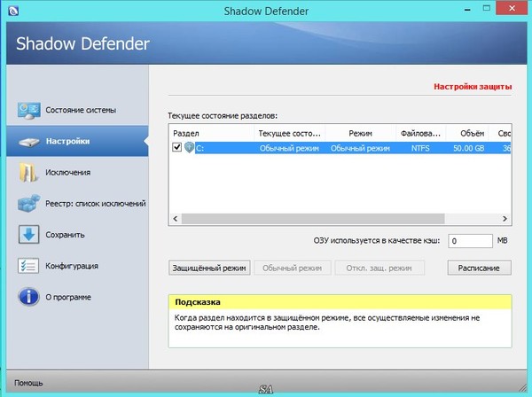Click the Помощь link at bottom
The height and width of the screenshot is (397, 532).
(28, 383)
